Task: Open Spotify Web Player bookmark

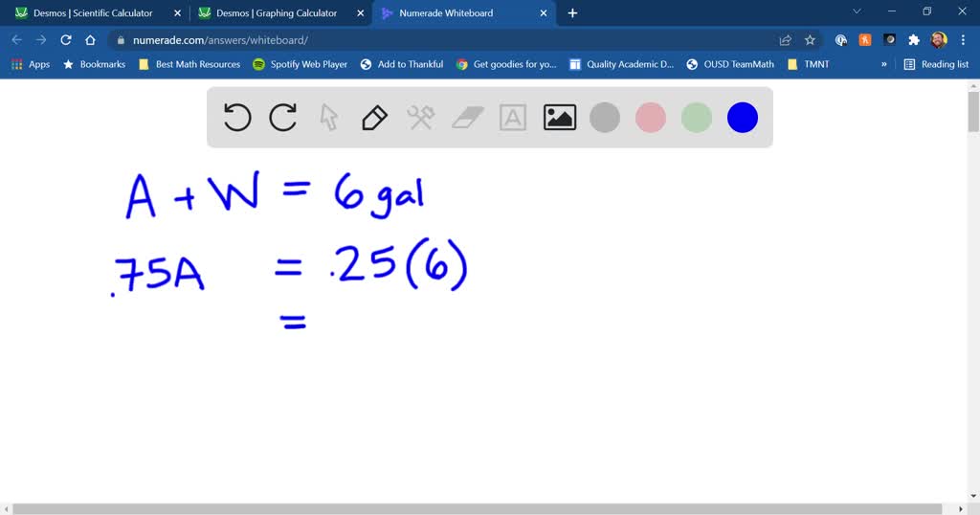Action: (x=300, y=64)
